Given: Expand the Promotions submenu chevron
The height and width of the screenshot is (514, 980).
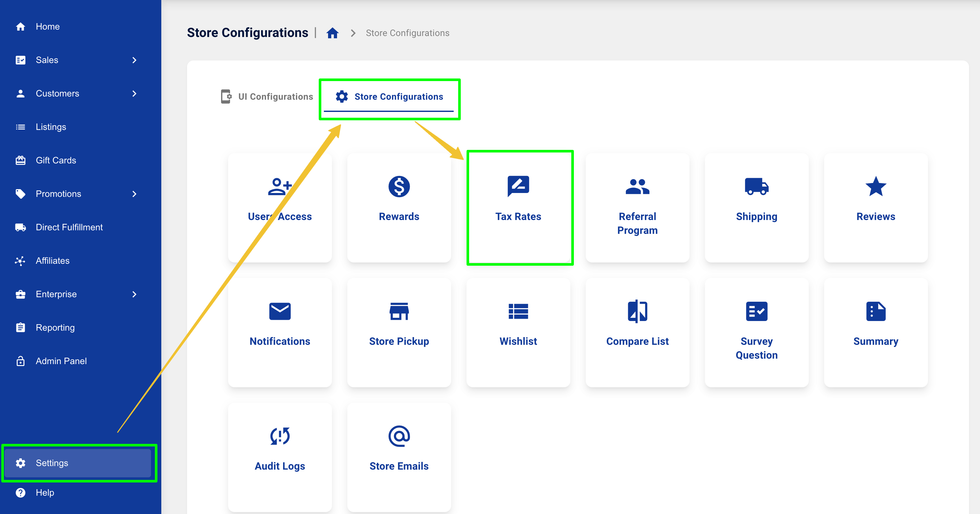Looking at the screenshot, I should 134,194.
